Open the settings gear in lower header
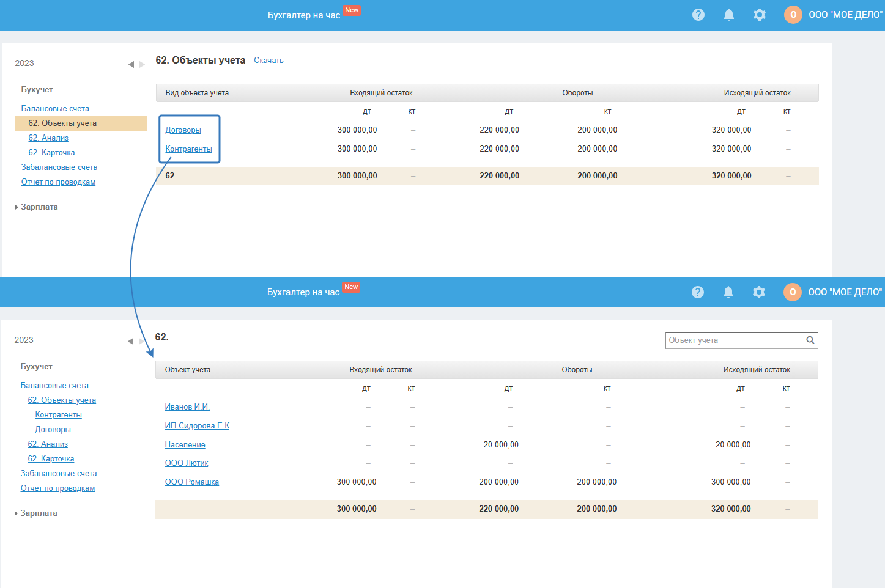This screenshot has width=885, height=588. (759, 292)
